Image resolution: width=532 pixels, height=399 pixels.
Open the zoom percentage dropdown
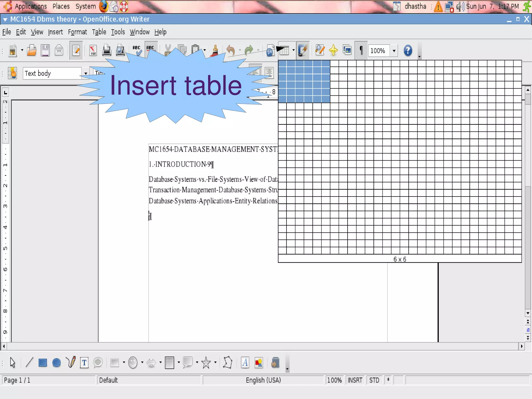click(x=394, y=50)
